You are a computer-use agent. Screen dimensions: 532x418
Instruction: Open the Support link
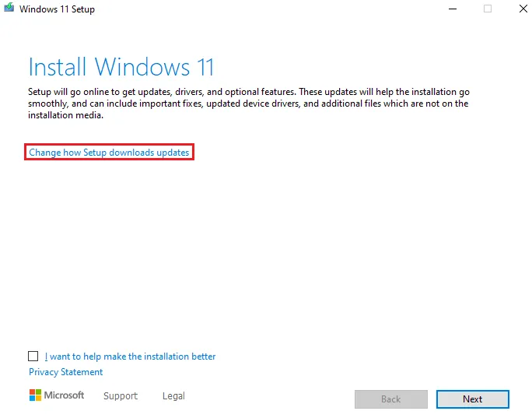(121, 396)
